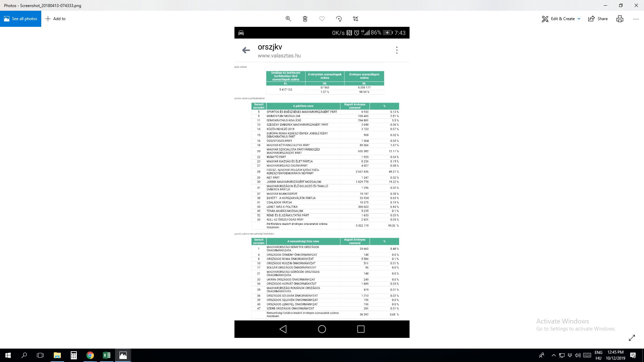Click the phone's circular home navigation button

tap(322, 329)
